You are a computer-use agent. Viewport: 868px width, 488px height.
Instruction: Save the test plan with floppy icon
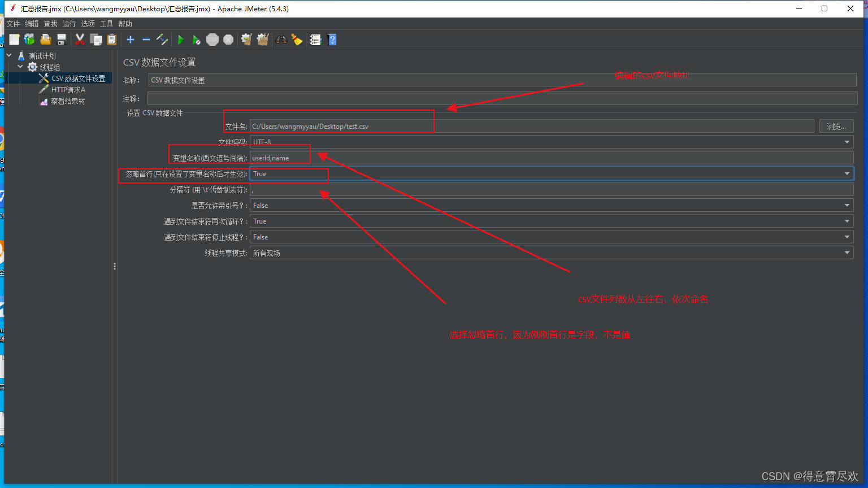tap(62, 40)
